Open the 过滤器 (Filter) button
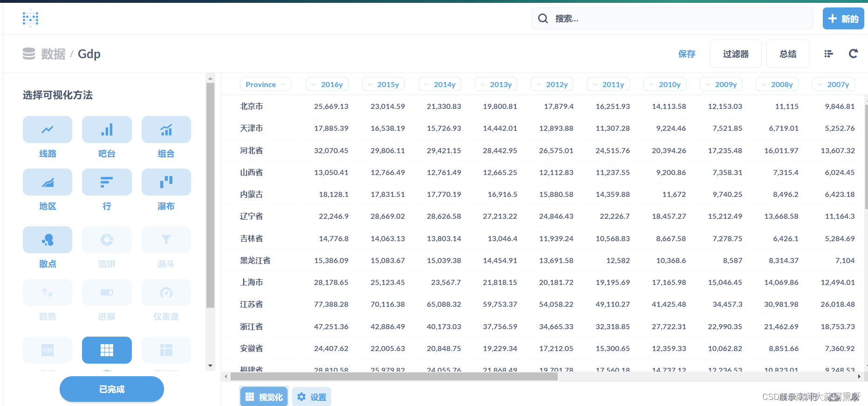868x406 pixels. 736,54
